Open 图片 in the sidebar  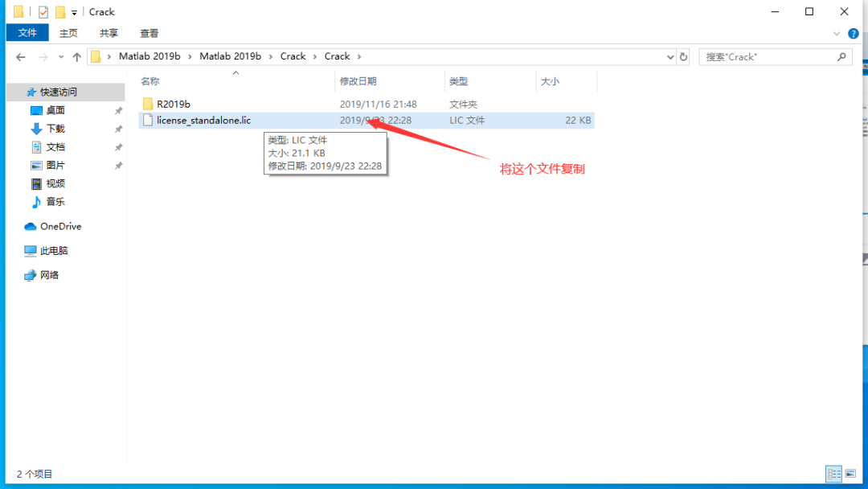pyautogui.click(x=55, y=165)
